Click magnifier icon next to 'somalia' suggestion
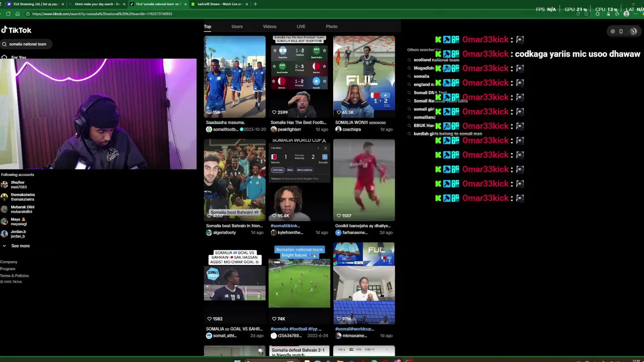Viewport: 644px width, 362px height. pyautogui.click(x=409, y=76)
